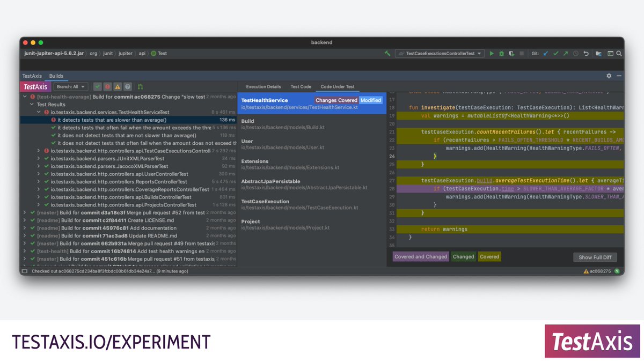Click the green Build hammer icon

(x=387, y=54)
